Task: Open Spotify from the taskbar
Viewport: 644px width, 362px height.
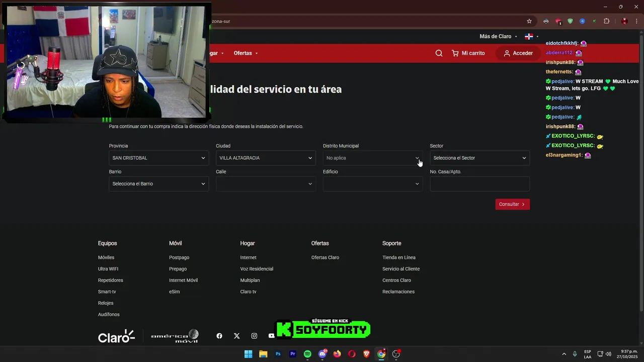Action: pyautogui.click(x=307, y=354)
